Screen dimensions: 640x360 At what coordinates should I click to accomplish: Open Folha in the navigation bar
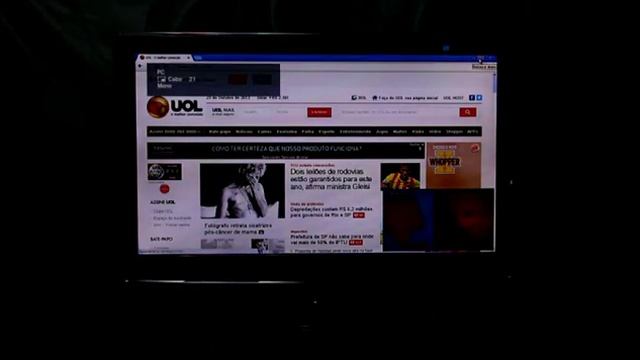tap(308, 132)
